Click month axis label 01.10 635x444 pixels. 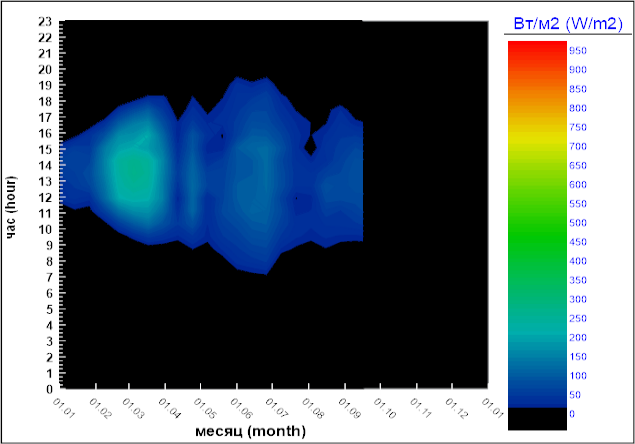coord(384,408)
